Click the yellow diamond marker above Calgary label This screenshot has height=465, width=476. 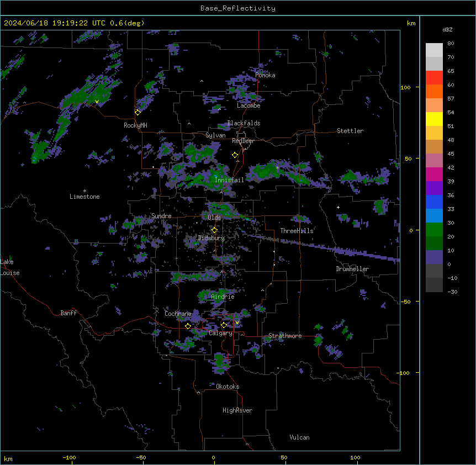[x=224, y=325]
